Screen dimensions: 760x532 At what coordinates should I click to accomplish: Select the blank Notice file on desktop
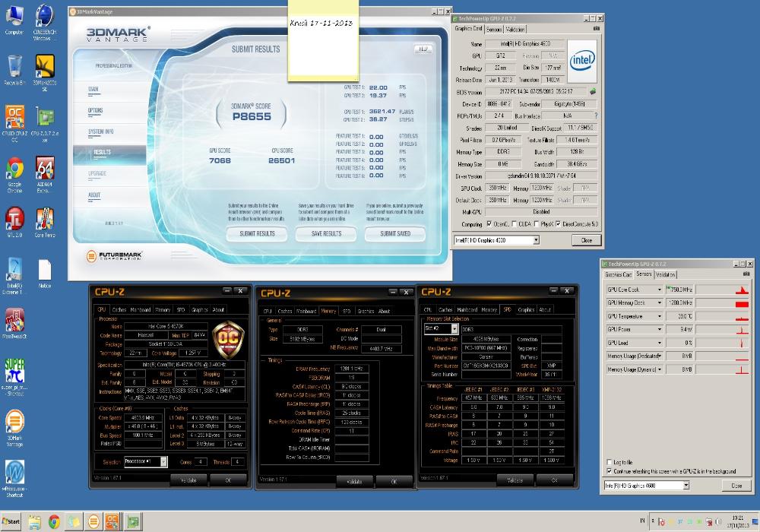click(44, 274)
